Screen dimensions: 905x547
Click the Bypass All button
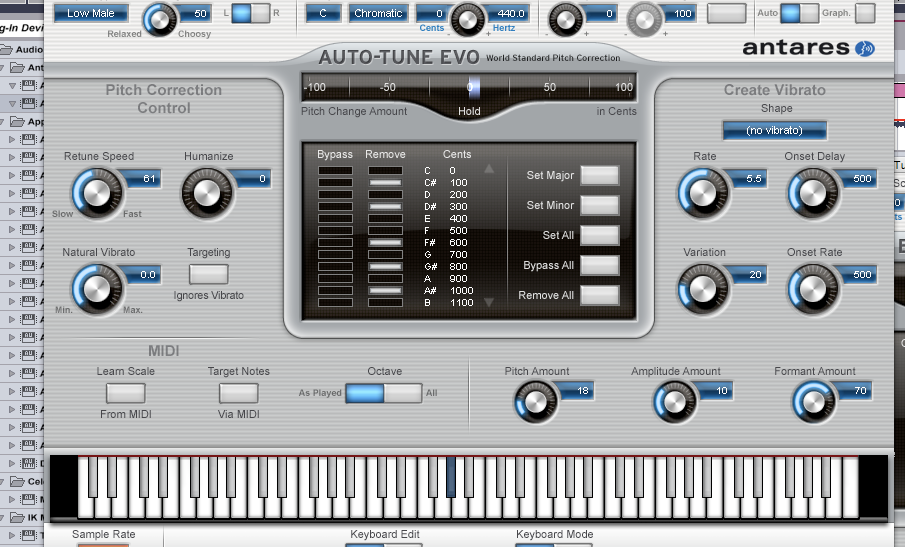[x=600, y=265]
